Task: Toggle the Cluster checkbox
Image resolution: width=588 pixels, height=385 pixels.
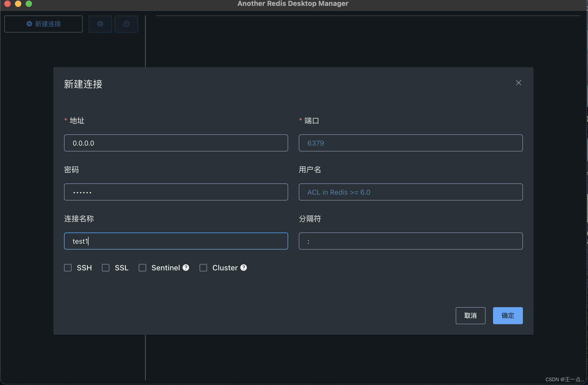Action: click(203, 268)
